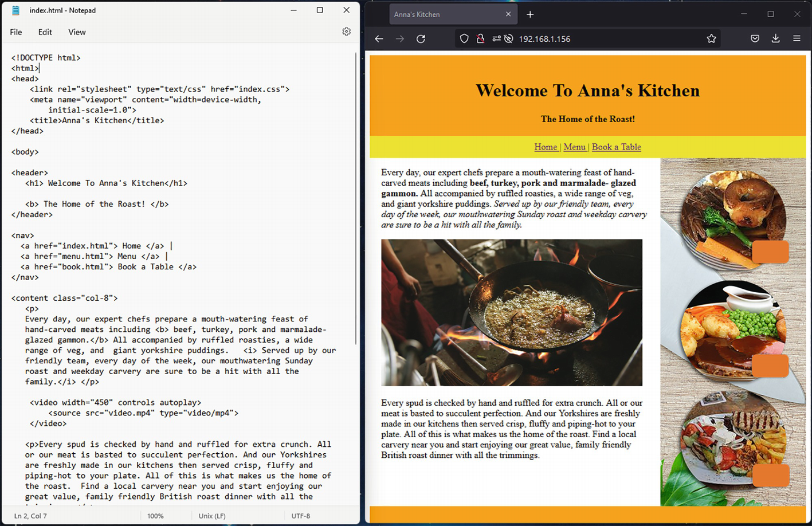Follow the Book a Table link

pos(616,147)
